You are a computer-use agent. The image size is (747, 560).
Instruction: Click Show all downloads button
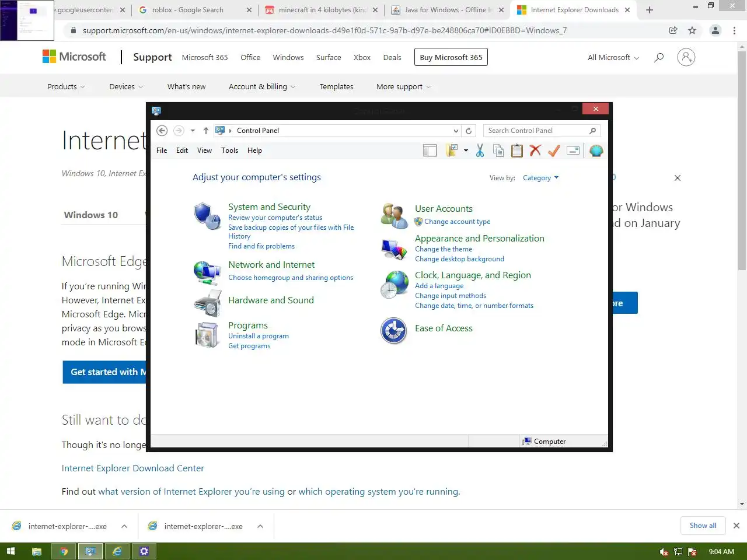pos(703,526)
